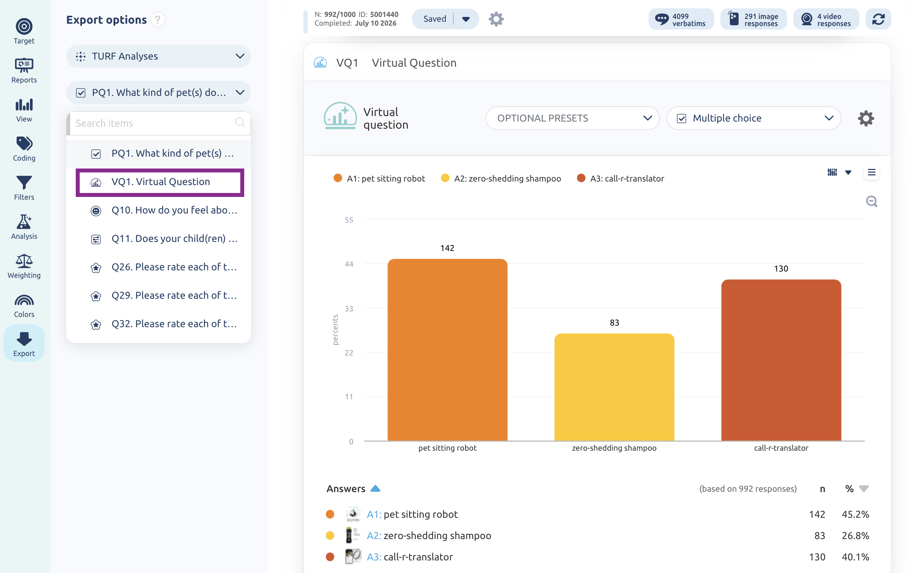The image size is (924, 573).
Task: Open the OPTIONAL PRESETS dropdown
Action: click(572, 118)
